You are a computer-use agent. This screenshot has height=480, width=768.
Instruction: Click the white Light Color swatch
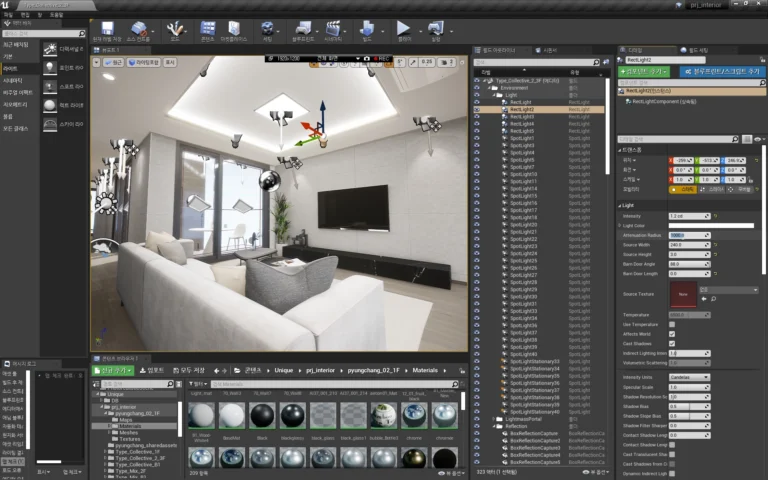click(711, 226)
